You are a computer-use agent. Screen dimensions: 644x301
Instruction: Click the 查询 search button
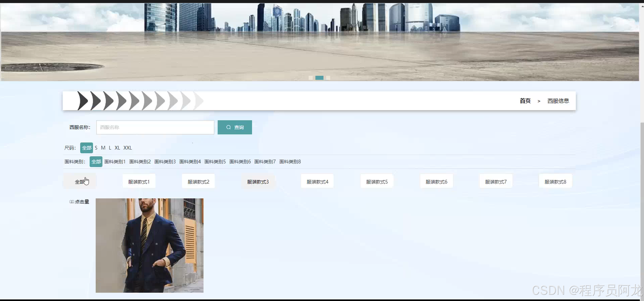(234, 127)
